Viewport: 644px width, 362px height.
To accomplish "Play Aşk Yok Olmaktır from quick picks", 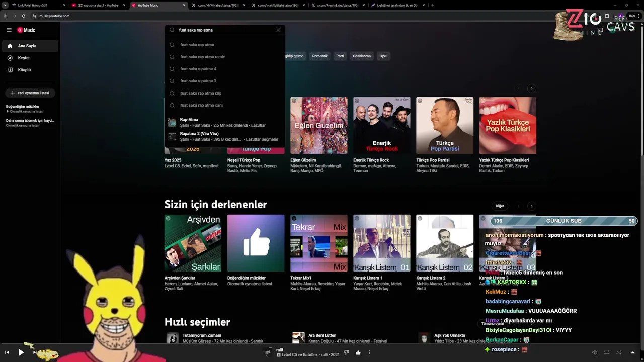I will [x=425, y=338].
